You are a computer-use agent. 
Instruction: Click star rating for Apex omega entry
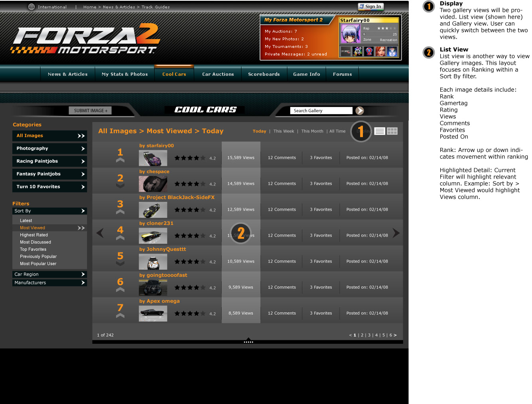190,313
